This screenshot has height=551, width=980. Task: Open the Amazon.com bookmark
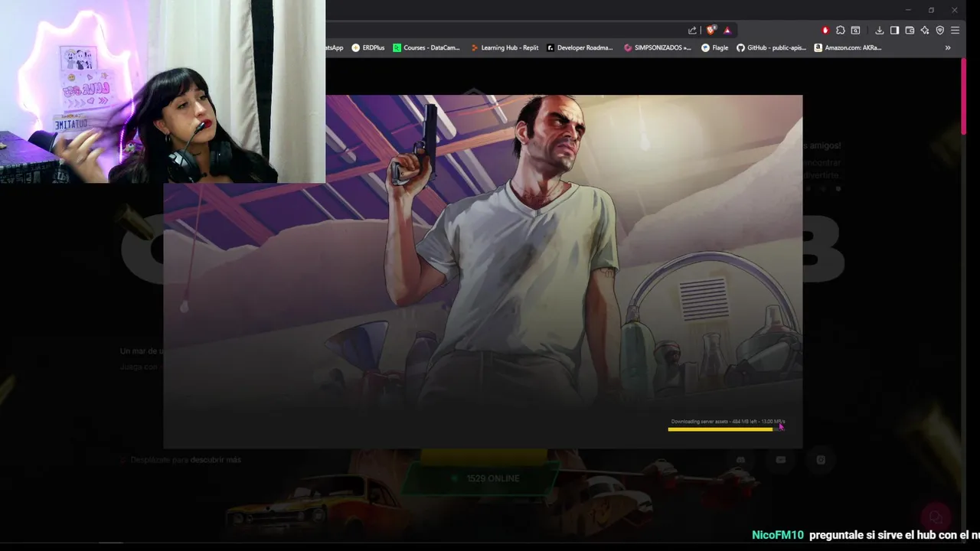(848, 47)
